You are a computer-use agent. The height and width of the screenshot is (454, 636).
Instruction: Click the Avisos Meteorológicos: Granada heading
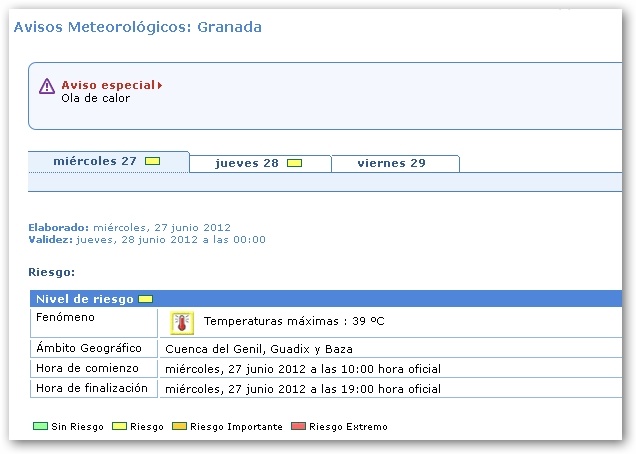137,27
